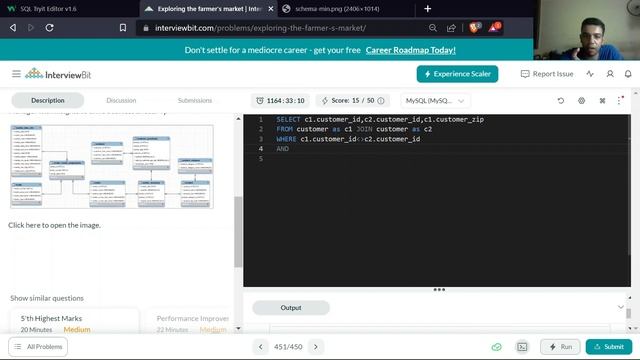640x360 pixels.
Task: Reset the code editor
Action: tap(561, 100)
